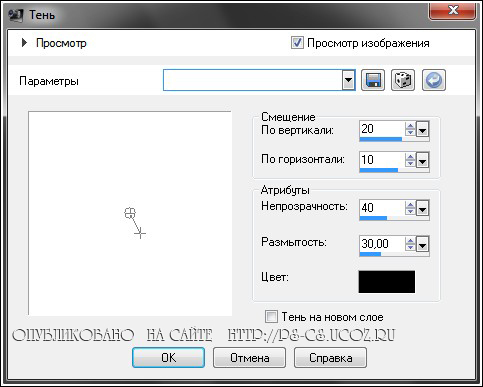Close the Тень dialog window
Image resolution: width=483 pixels, height=387 pixels.
click(453, 11)
